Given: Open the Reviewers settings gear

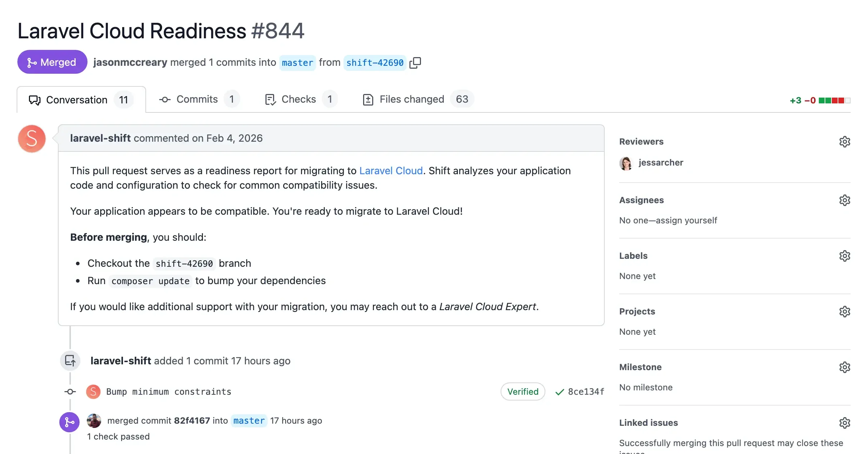Looking at the screenshot, I should pyautogui.click(x=844, y=141).
